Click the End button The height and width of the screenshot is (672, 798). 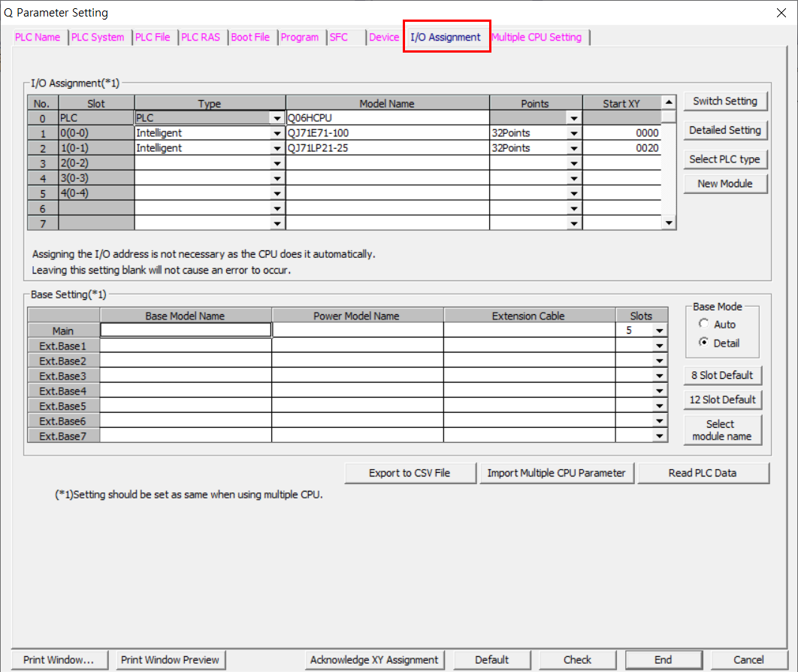(x=663, y=660)
